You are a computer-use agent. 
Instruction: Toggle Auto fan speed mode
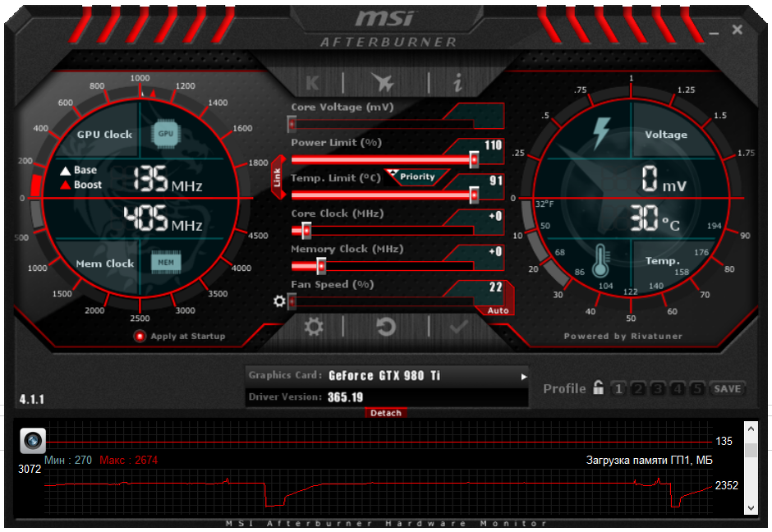tap(498, 310)
